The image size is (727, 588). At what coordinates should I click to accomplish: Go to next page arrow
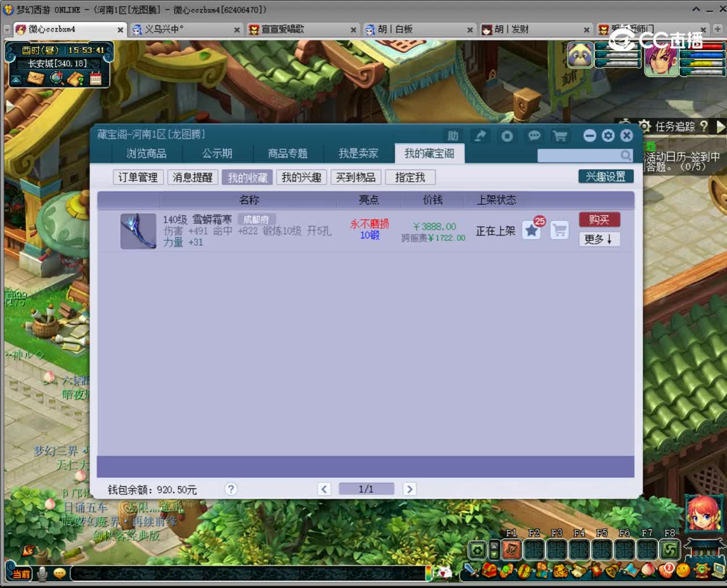410,489
